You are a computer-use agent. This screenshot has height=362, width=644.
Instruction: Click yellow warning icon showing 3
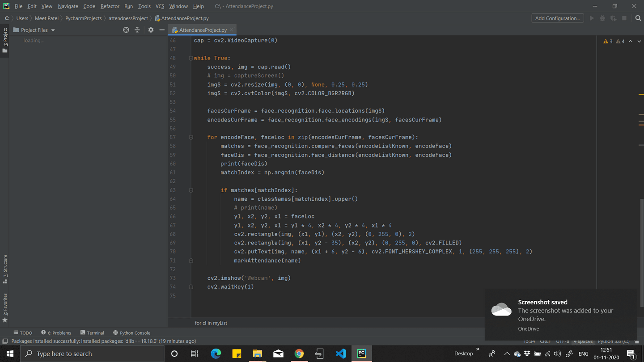608,41
